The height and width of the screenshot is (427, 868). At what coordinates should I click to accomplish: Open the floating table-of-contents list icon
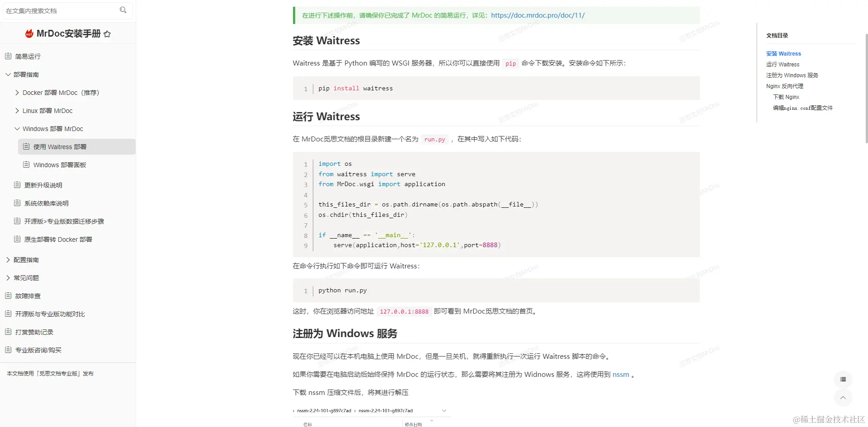[843, 380]
